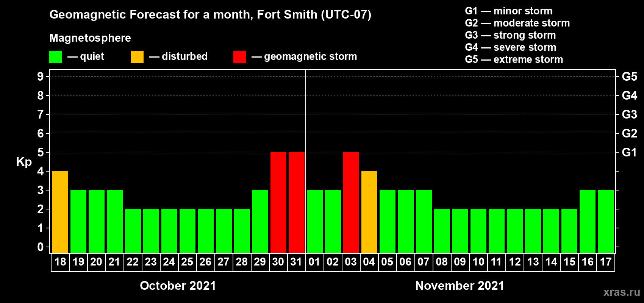
Task: Click date label 05 on the axis
Action: point(387,262)
